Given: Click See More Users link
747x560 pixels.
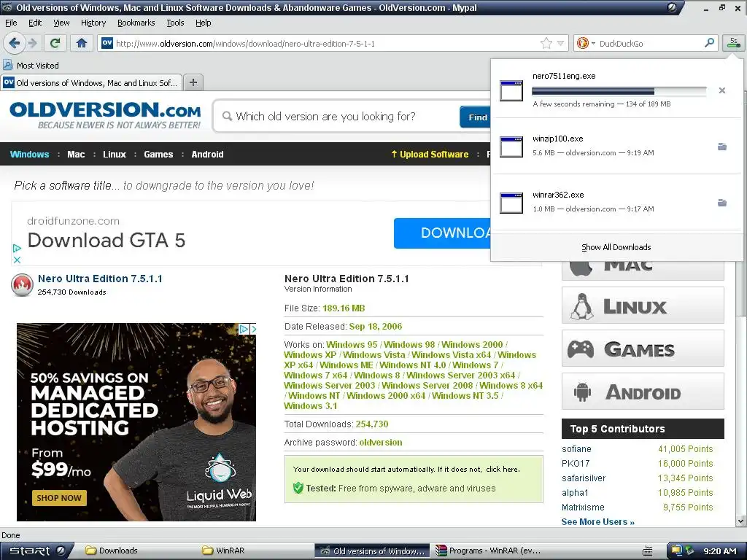Looking at the screenshot, I should [x=598, y=522].
